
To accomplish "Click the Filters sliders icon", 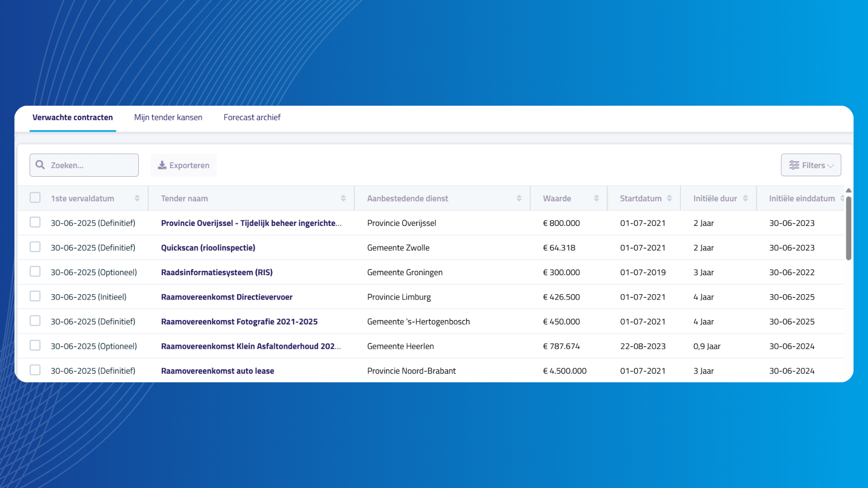I will [x=794, y=165].
